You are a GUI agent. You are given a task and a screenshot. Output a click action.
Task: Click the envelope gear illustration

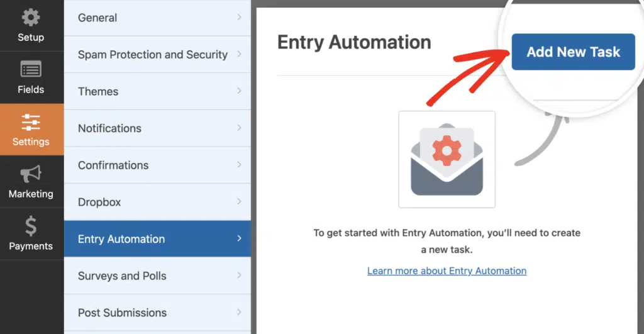click(x=447, y=159)
